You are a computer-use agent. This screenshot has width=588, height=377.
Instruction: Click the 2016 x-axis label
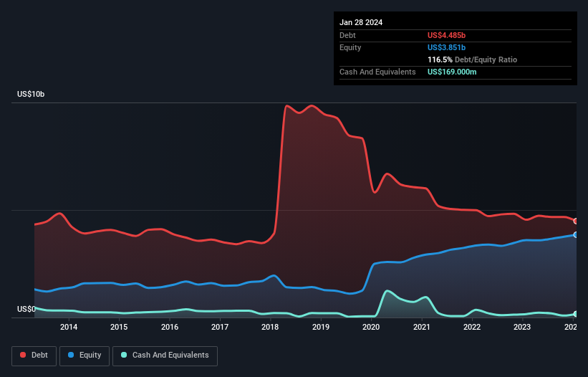coord(170,327)
